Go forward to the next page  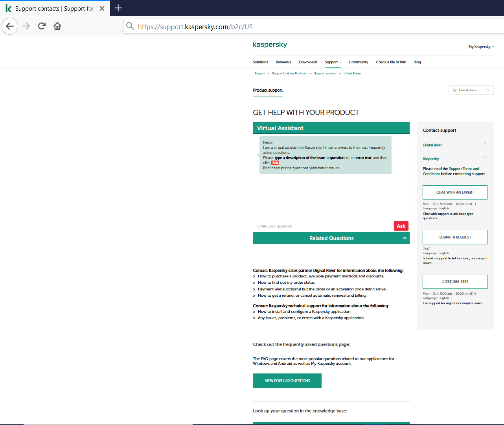point(26,26)
